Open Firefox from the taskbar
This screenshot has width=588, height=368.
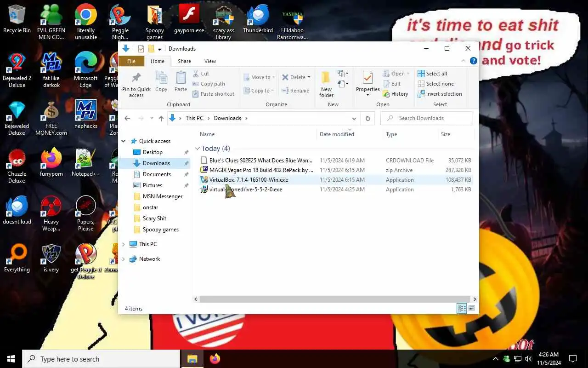click(x=215, y=359)
